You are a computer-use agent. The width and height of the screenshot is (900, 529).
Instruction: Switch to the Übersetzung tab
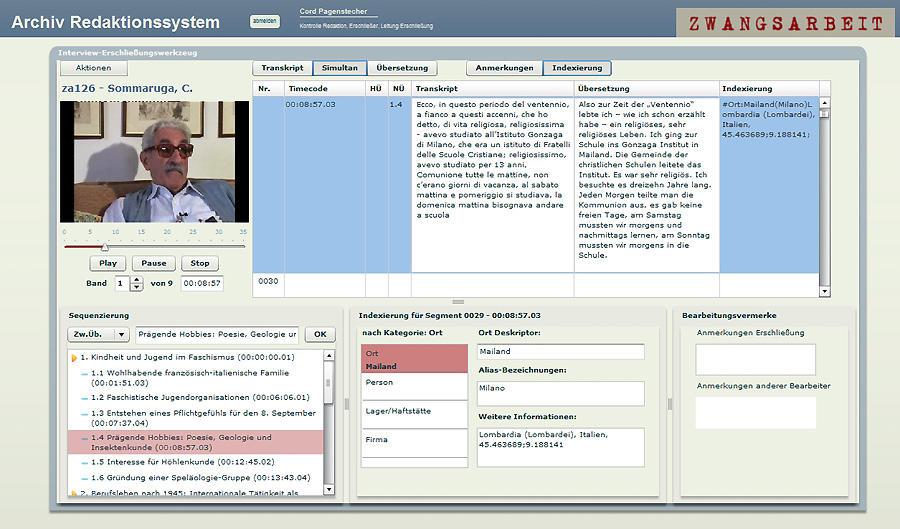(x=402, y=68)
